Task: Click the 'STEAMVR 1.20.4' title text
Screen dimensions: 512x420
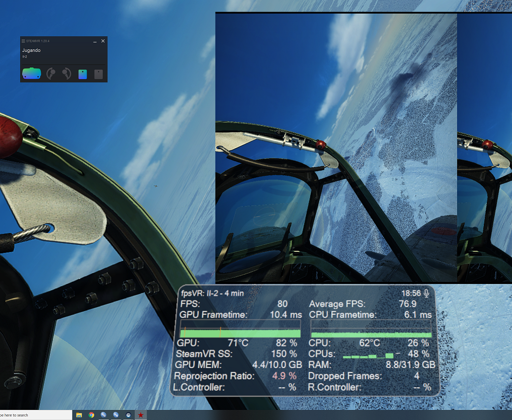Action: 38,41
